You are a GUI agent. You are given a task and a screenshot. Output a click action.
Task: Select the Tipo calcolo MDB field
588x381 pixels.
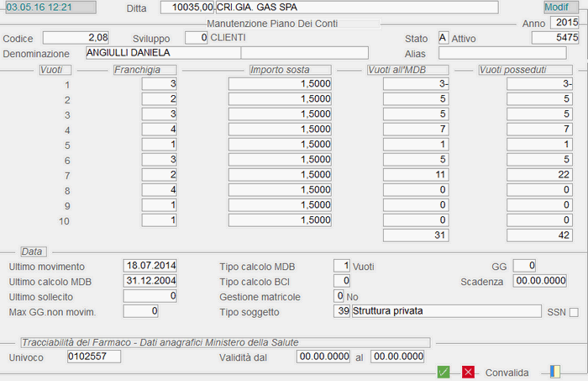342,266
